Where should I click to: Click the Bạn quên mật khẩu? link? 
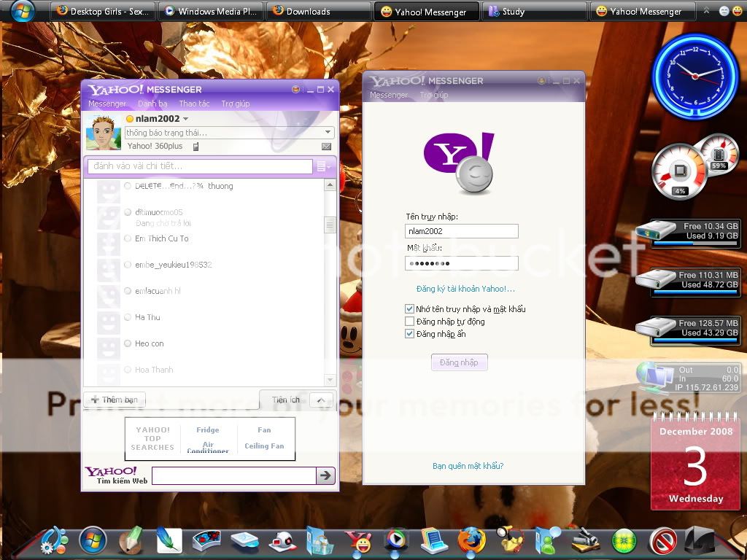[468, 466]
